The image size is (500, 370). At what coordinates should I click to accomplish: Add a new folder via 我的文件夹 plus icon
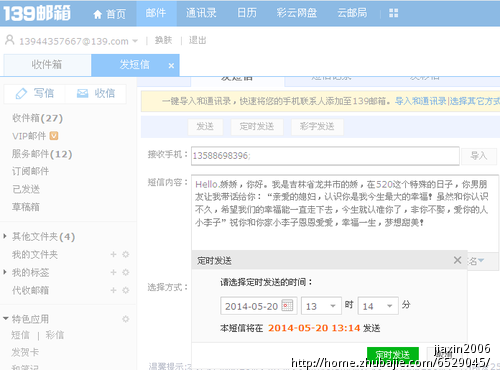113,254
